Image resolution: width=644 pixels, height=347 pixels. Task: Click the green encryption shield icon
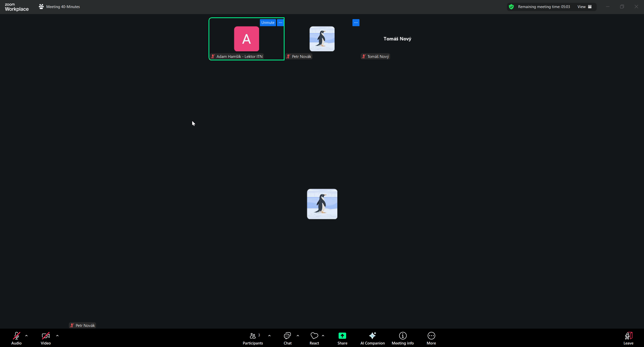(x=511, y=7)
